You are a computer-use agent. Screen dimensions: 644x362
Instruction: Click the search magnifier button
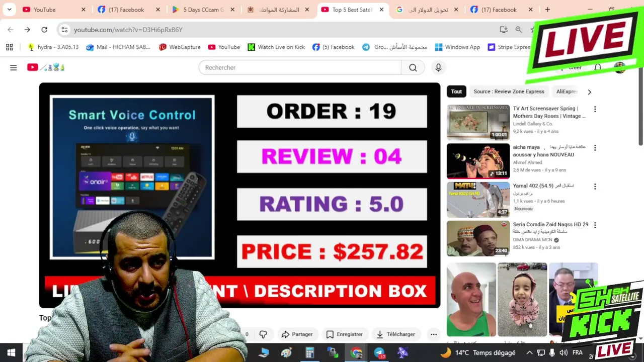tap(413, 68)
